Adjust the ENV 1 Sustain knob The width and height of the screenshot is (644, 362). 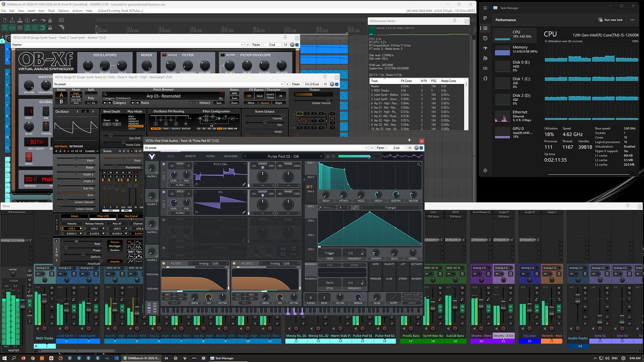(x=395, y=194)
